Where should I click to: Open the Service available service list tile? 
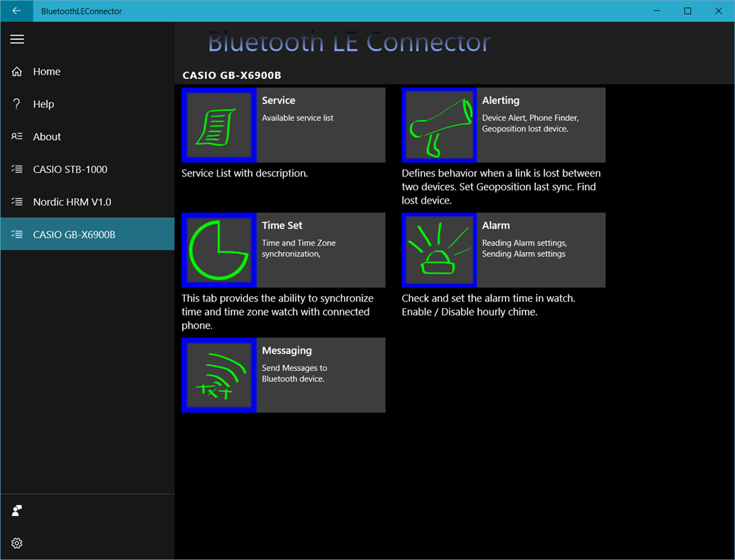[320, 124]
